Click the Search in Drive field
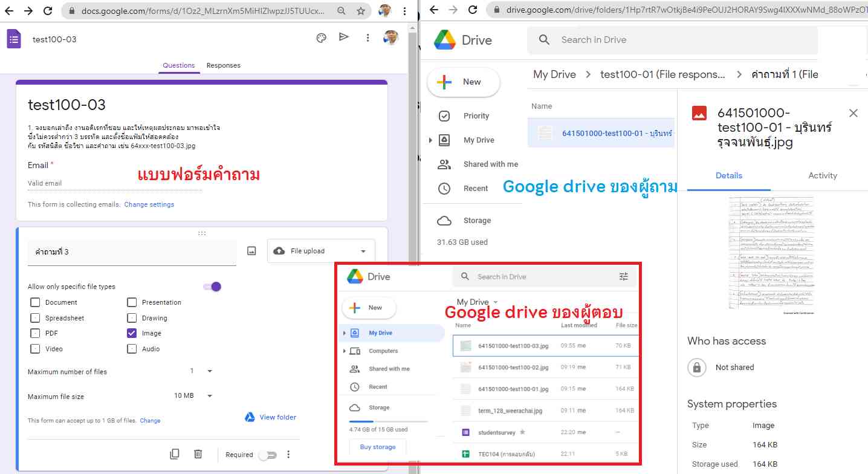The image size is (868, 474). (x=665, y=40)
